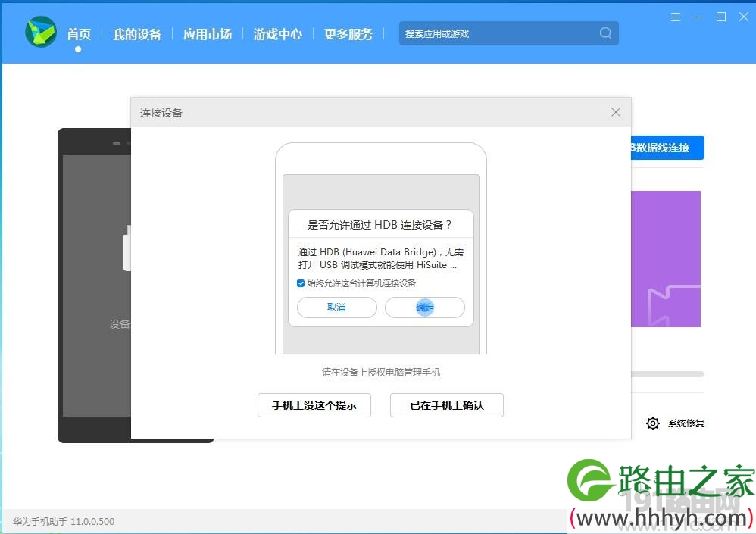Image resolution: width=756 pixels, height=534 pixels.
Task: Open the 系统修复 link
Action: pos(686,423)
